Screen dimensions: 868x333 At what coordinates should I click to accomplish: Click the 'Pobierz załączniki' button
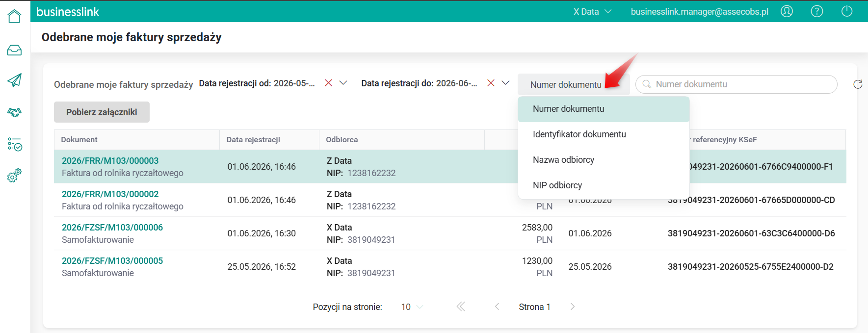tap(102, 112)
